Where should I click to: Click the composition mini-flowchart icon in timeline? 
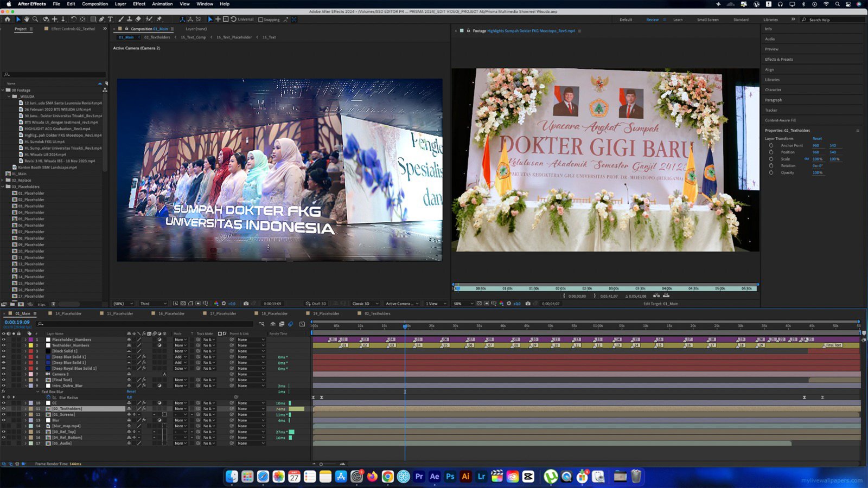(x=261, y=324)
